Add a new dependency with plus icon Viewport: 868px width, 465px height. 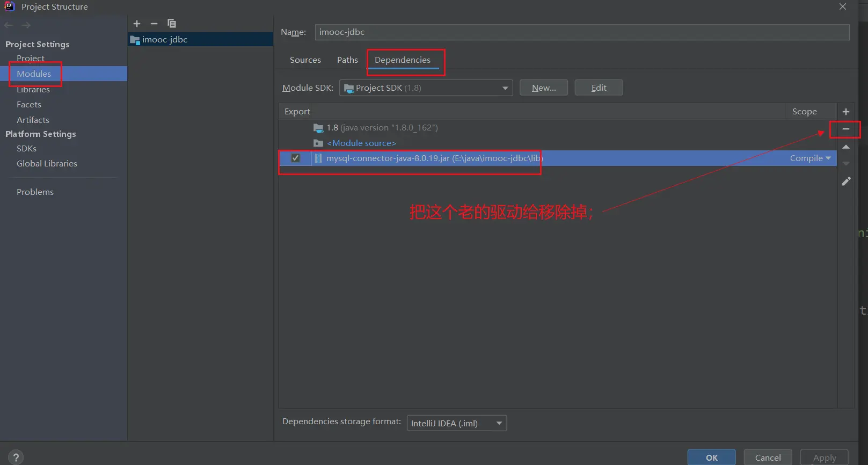[845, 112]
